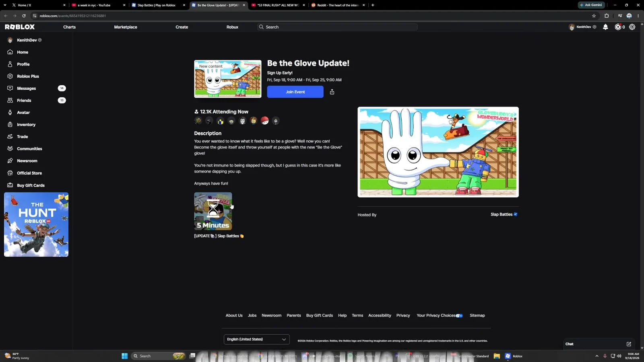This screenshot has height=362, width=644.
Task: Click the Roblox search field
Action: (337, 27)
